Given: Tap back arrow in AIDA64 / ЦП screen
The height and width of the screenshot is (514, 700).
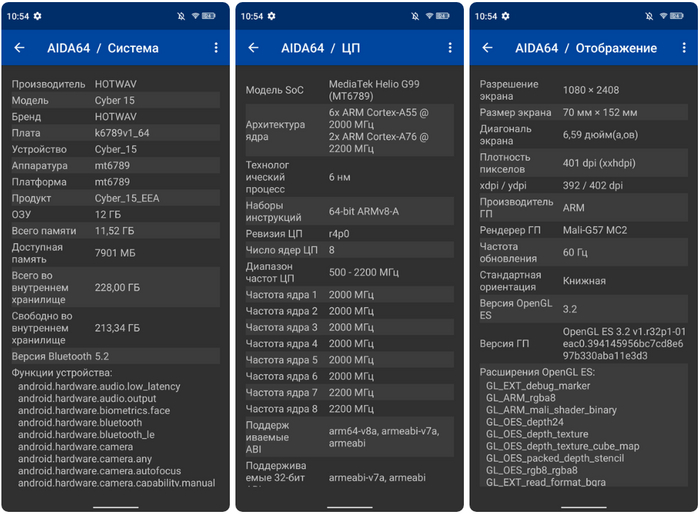Looking at the screenshot, I should click(x=253, y=48).
